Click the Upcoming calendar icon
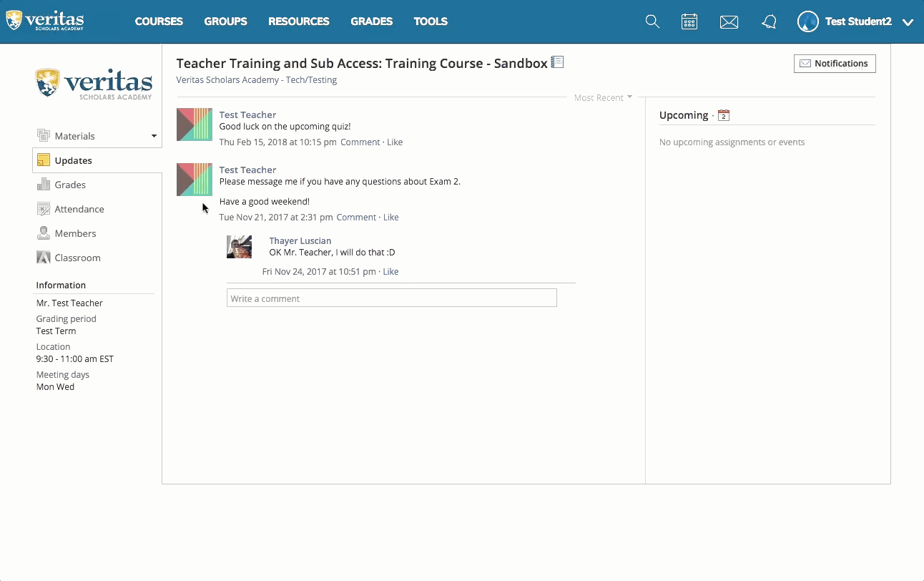Viewport: 924px width, 581px height. (x=724, y=115)
